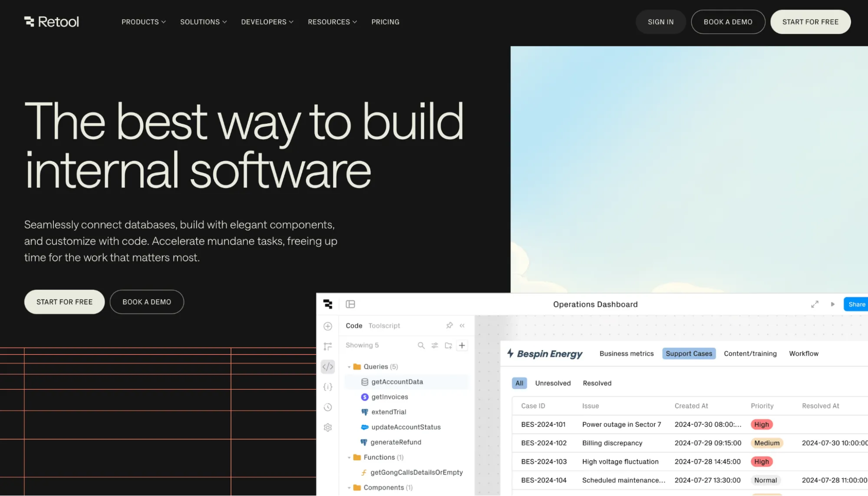The height and width of the screenshot is (496, 868).
Task: Open the Retool home icon in the editor header
Action: point(328,304)
